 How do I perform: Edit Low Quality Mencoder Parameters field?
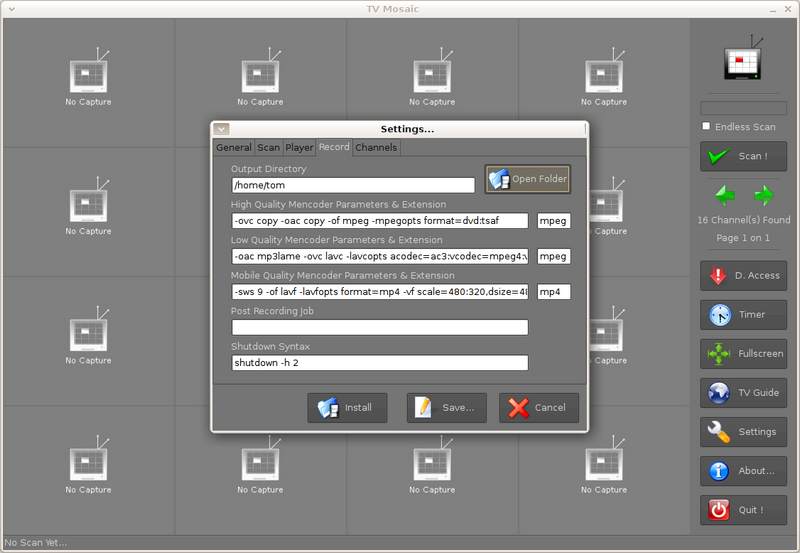[380, 256]
